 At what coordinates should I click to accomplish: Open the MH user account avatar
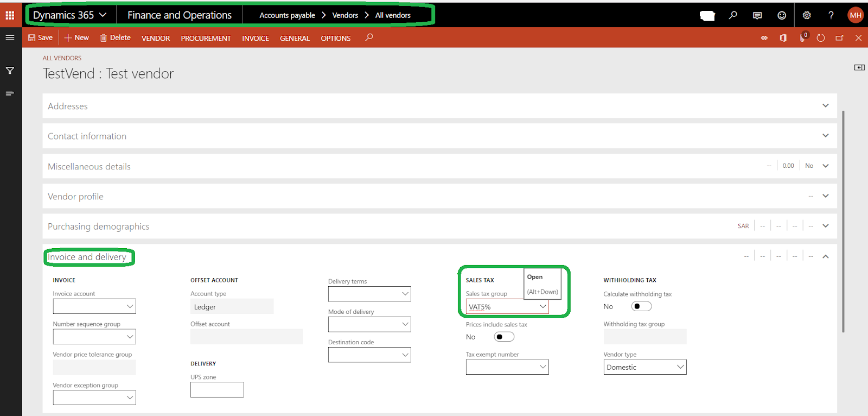point(856,15)
